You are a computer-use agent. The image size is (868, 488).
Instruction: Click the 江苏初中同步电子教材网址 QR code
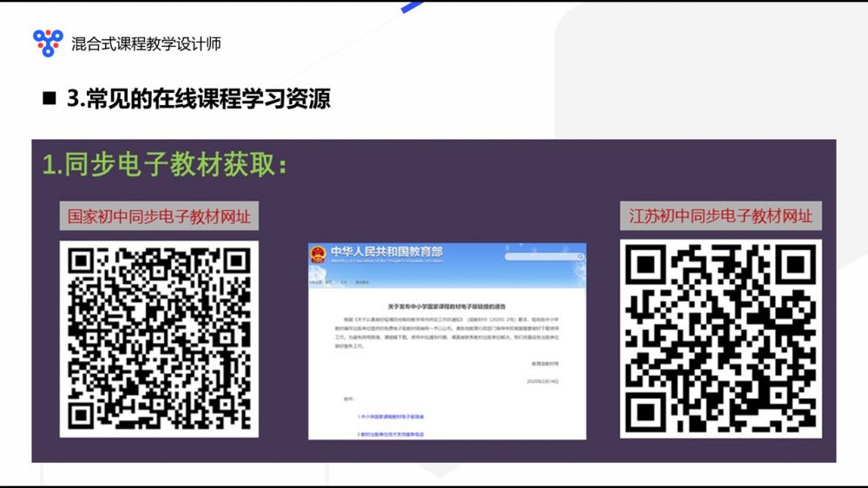tap(720, 339)
